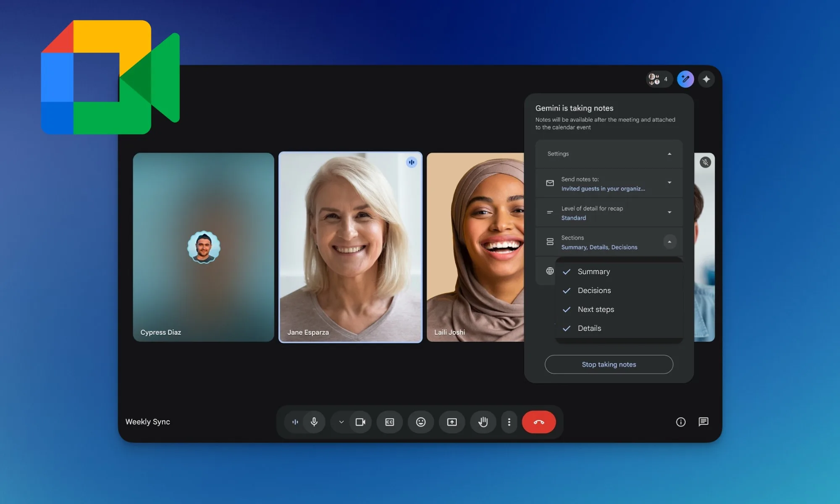Open the three-dot more options menu
840x504 pixels.
pyautogui.click(x=509, y=422)
